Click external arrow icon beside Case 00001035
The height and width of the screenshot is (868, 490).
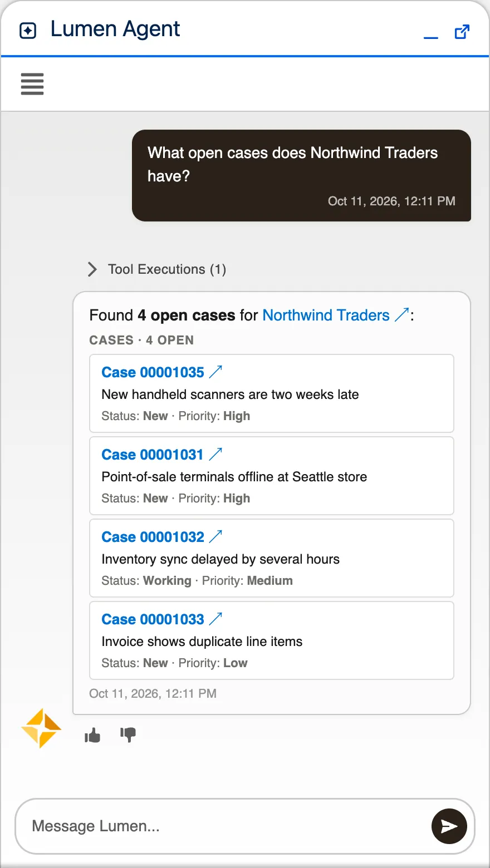215,372
